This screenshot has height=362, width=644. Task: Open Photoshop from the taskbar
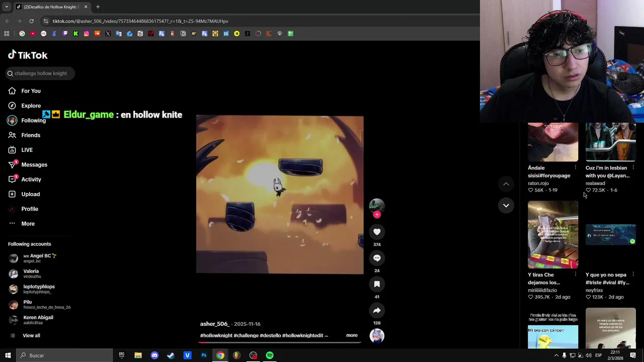pyautogui.click(x=204, y=355)
